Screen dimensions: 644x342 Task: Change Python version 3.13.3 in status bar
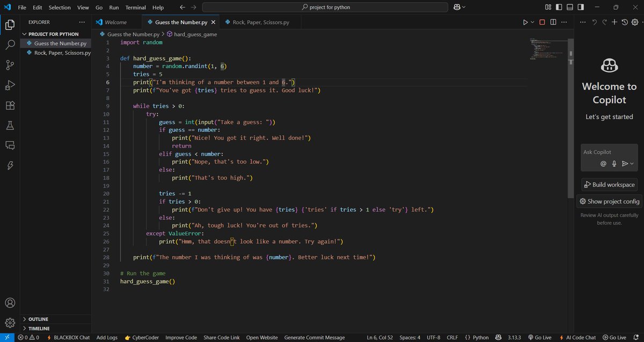click(514, 338)
